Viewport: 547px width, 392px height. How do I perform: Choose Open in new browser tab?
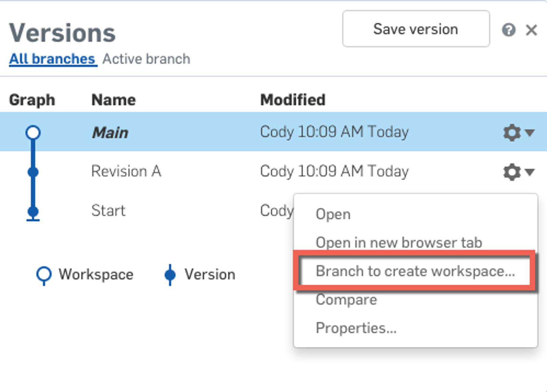[x=399, y=243]
